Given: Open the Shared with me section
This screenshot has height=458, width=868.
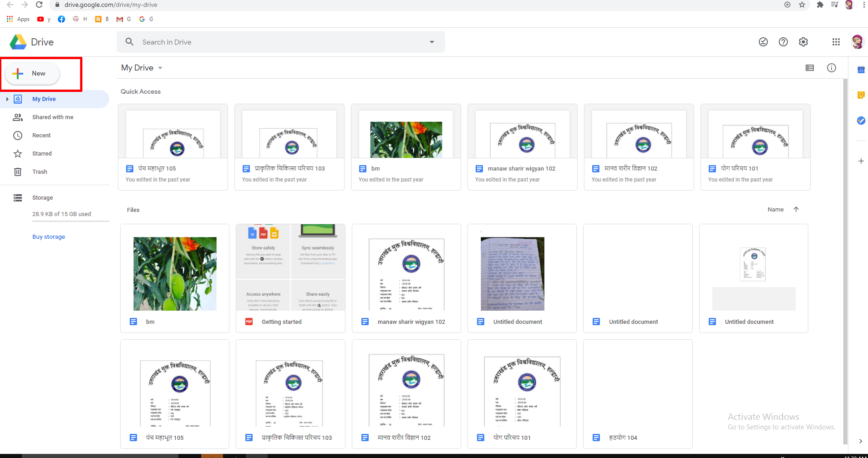Looking at the screenshot, I should click(x=52, y=117).
